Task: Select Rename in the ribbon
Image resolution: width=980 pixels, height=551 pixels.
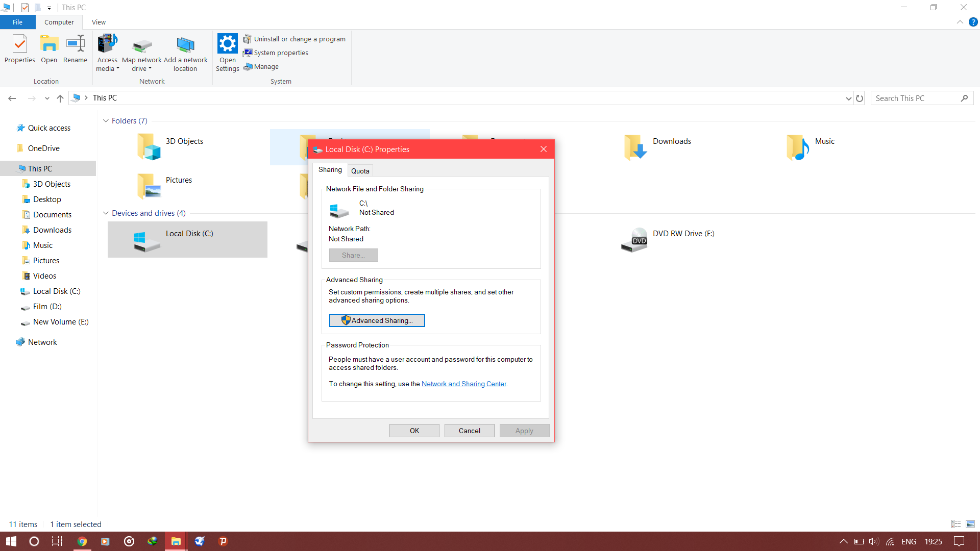Action: pyautogui.click(x=75, y=49)
